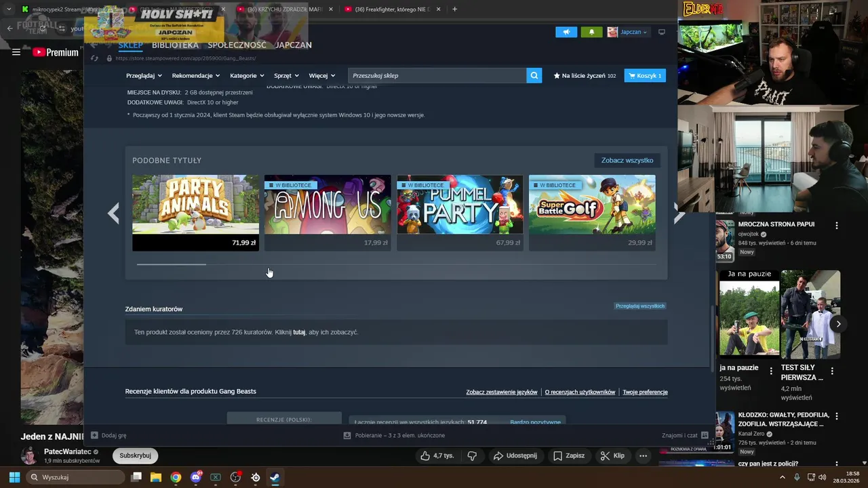
Task: Click Udostępnij share button
Action: tap(515, 456)
